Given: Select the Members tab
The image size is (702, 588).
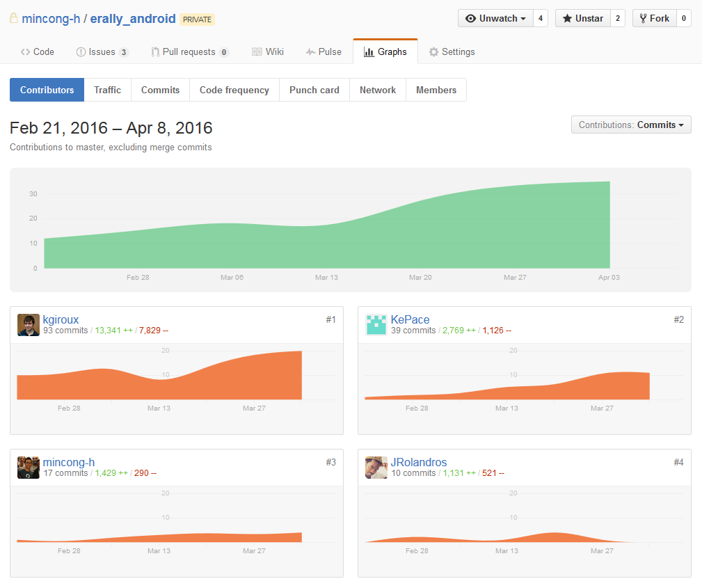Looking at the screenshot, I should point(436,90).
